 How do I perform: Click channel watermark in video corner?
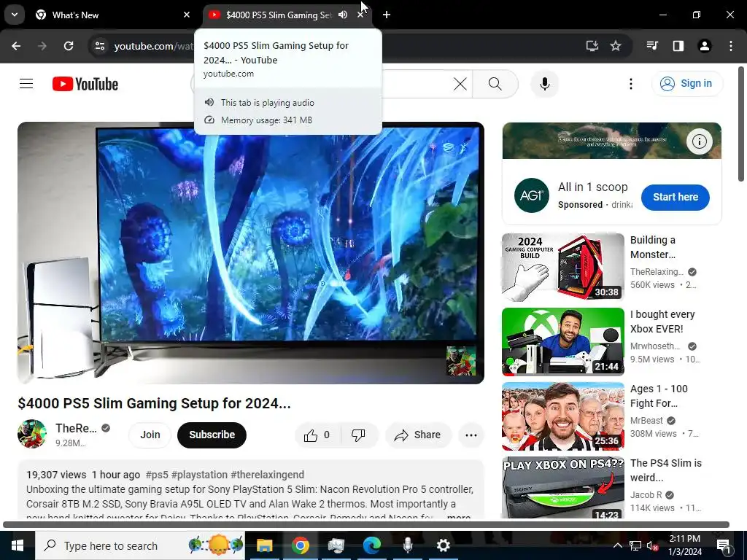pos(461,360)
